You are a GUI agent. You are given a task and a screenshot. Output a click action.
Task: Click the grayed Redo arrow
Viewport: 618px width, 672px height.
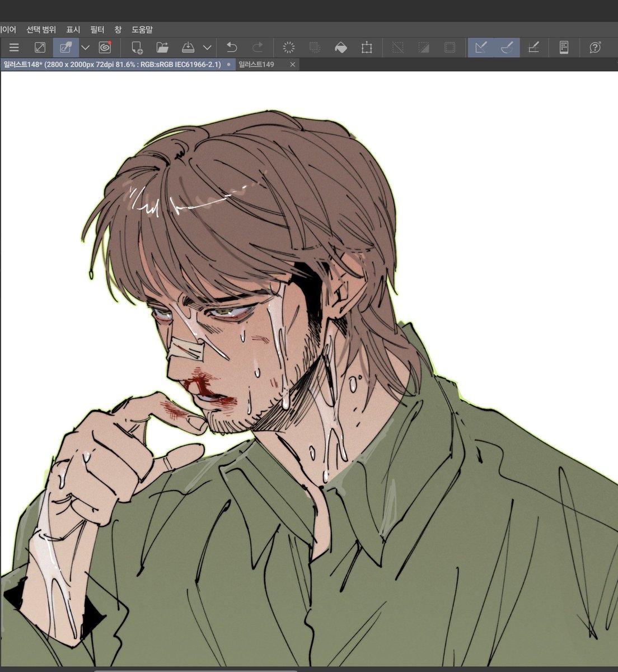257,48
